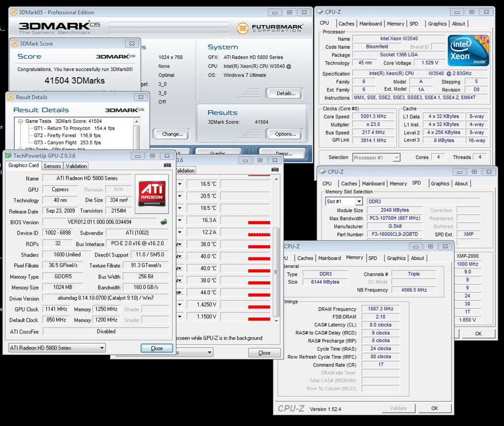Click the red sensor graph beside 12.2 A
Image resolution: width=504 pixels, height=426 pixels.
(245, 232)
